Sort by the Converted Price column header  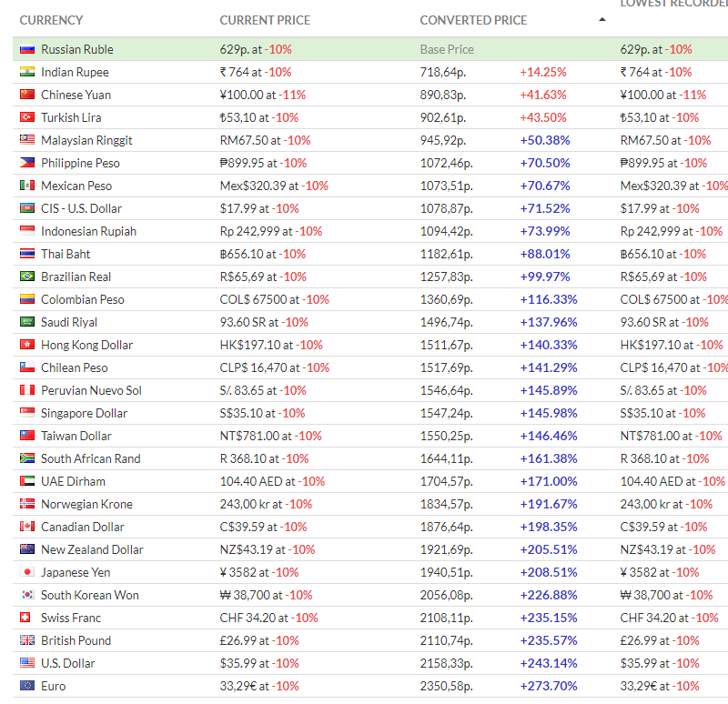click(473, 20)
